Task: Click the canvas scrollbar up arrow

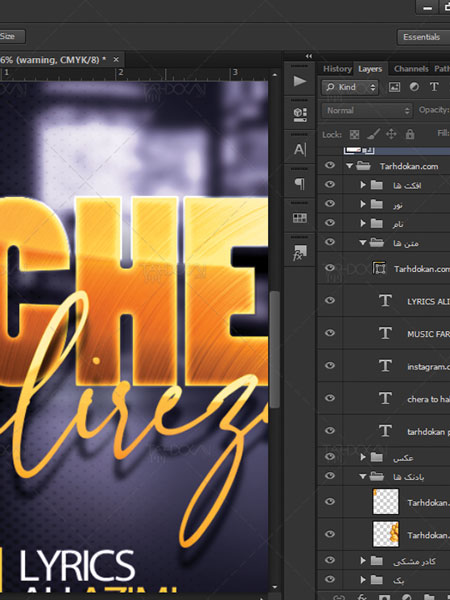Action: click(275, 75)
